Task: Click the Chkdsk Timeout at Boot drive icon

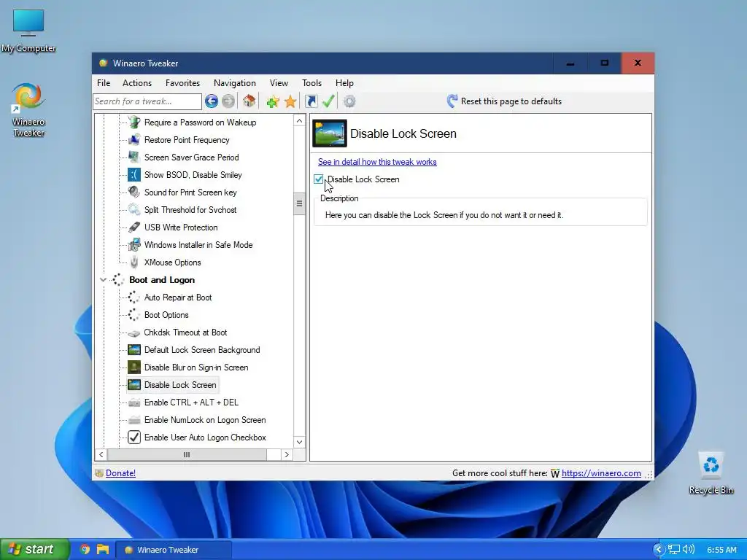Action: coord(134,332)
